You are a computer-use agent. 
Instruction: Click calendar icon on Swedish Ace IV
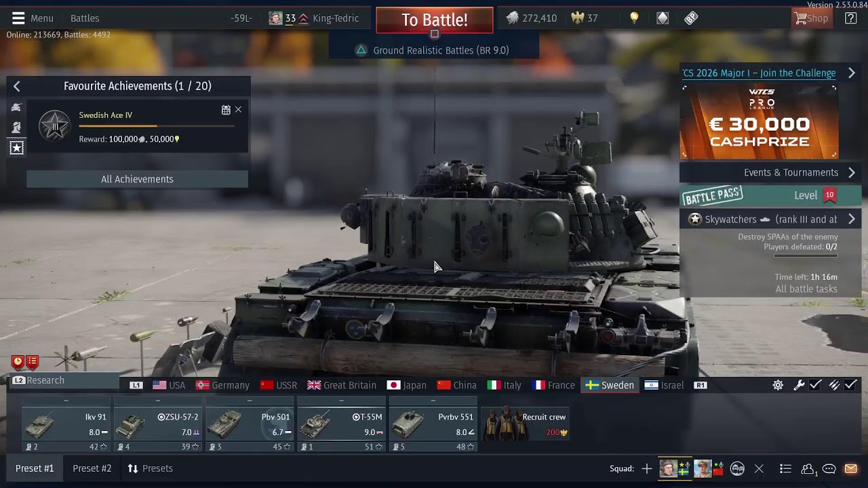226,110
